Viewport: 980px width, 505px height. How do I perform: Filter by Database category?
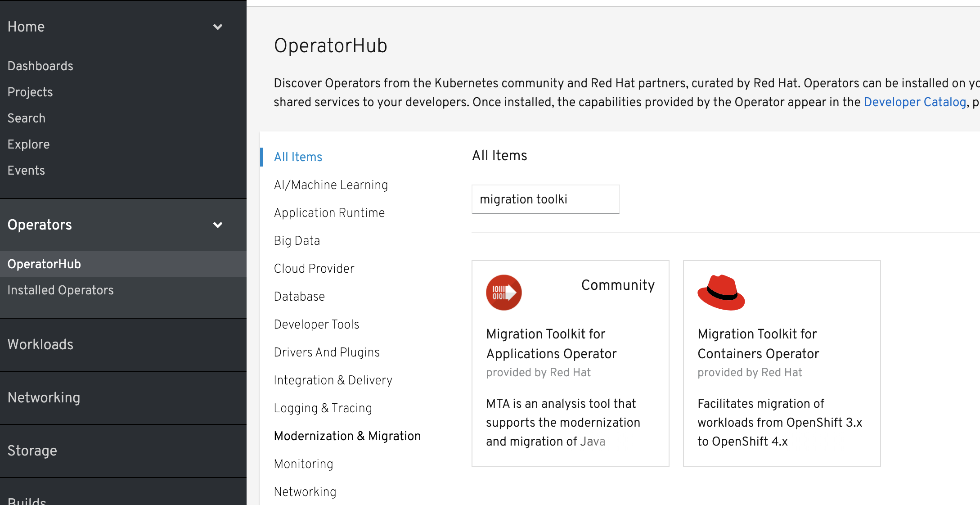[299, 297]
